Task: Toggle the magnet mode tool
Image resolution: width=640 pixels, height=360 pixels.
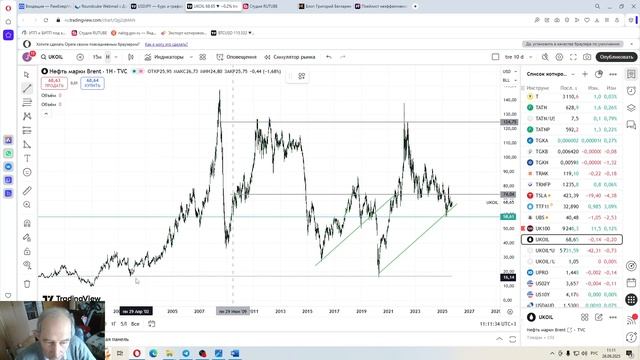Action: coord(27,223)
